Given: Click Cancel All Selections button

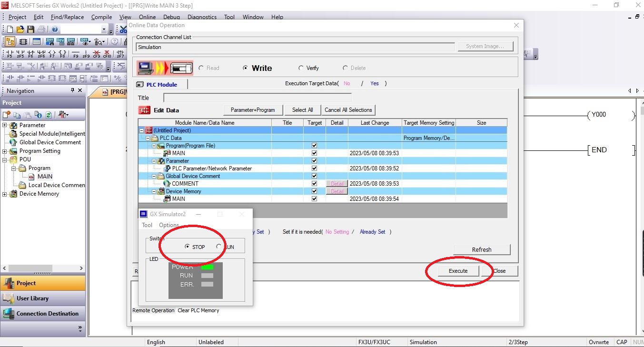Looking at the screenshot, I should click(348, 110).
